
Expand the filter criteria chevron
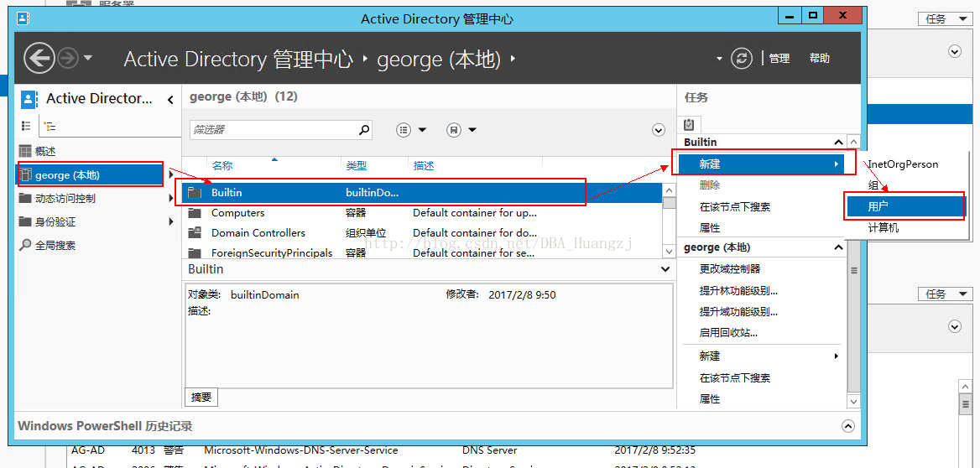click(658, 130)
